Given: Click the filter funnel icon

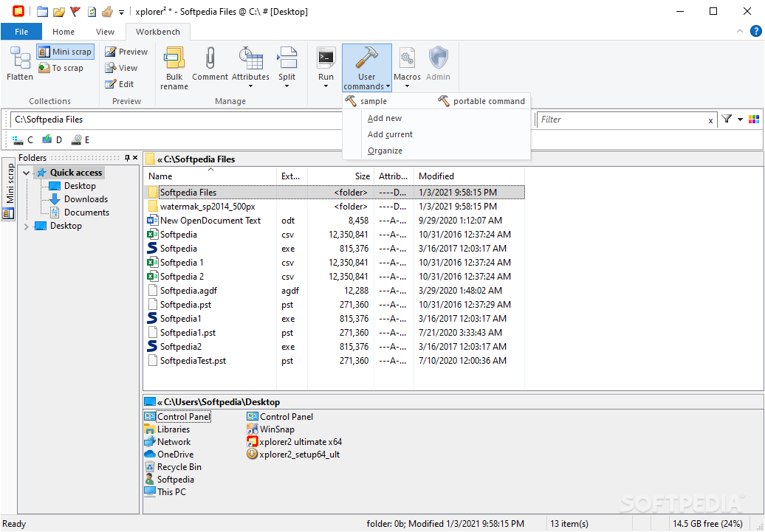Looking at the screenshot, I should click(727, 119).
